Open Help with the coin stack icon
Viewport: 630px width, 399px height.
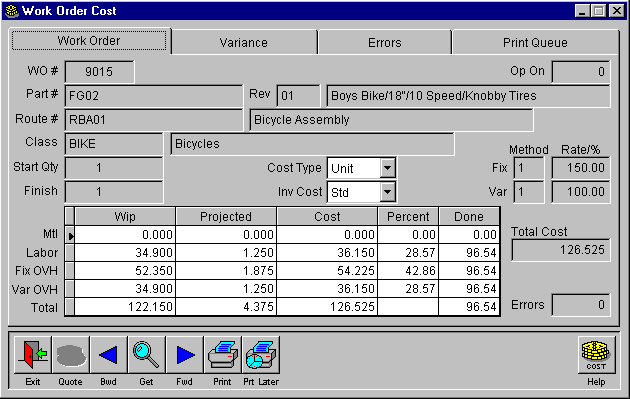pyautogui.click(x=596, y=355)
